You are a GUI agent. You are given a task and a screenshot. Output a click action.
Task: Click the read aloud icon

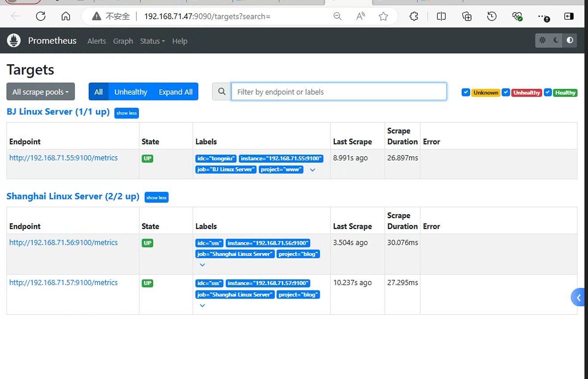tap(360, 17)
